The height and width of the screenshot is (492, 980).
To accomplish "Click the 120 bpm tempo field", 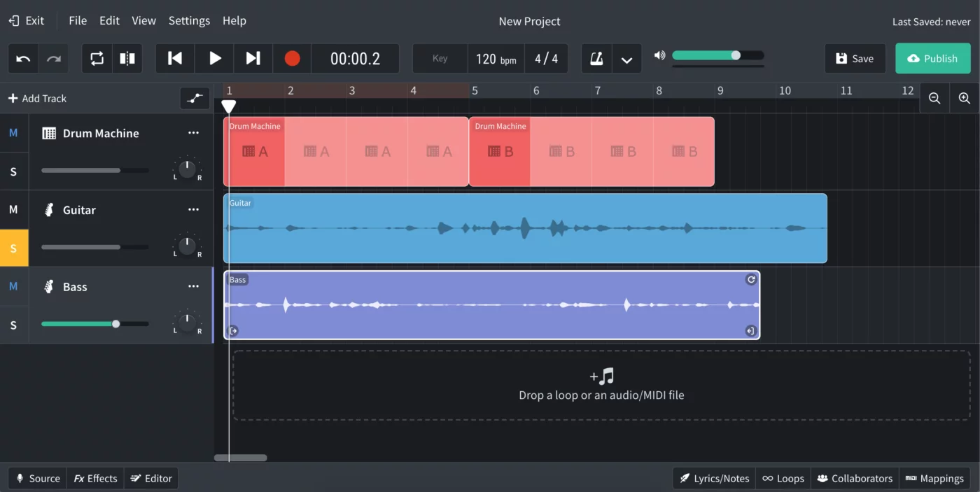I will pos(496,59).
